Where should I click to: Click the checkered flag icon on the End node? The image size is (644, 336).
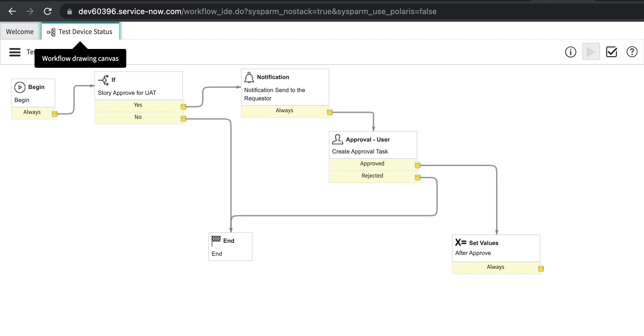tap(216, 240)
